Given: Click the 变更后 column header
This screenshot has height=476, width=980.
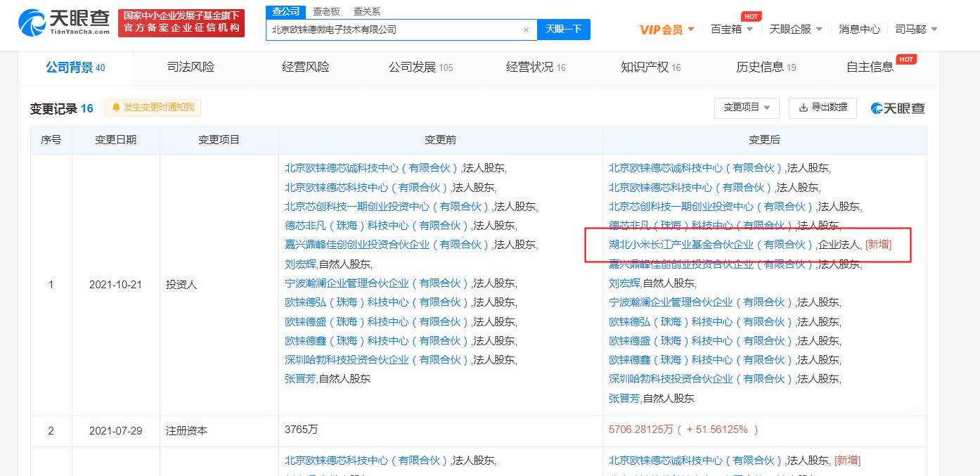Looking at the screenshot, I should pyautogui.click(x=764, y=140).
